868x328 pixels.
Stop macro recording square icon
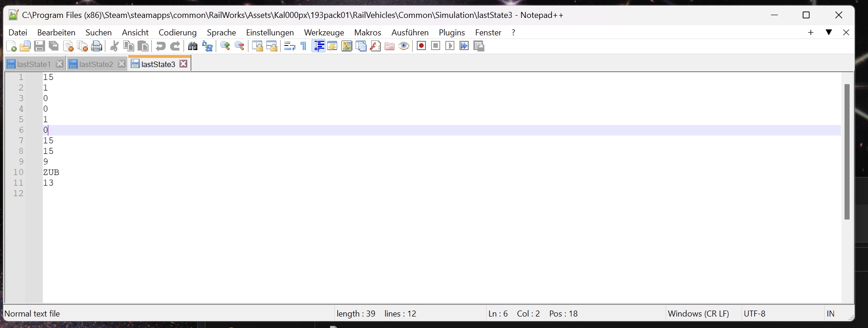pyautogui.click(x=436, y=46)
